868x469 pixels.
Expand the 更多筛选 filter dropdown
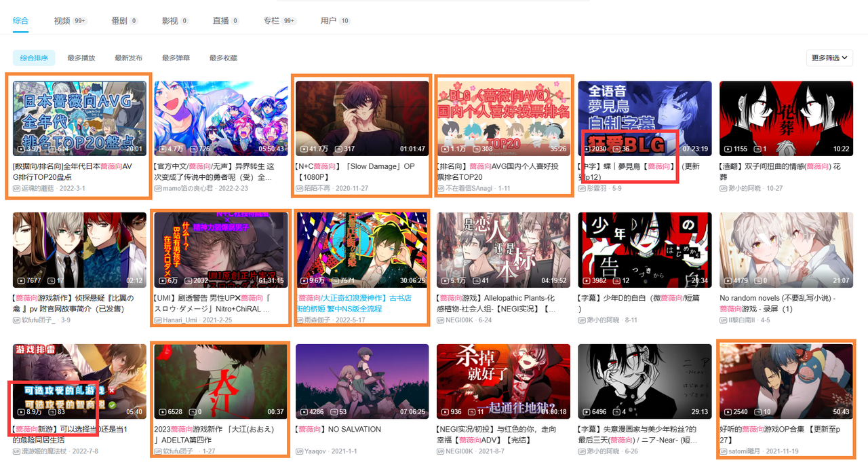pos(829,58)
